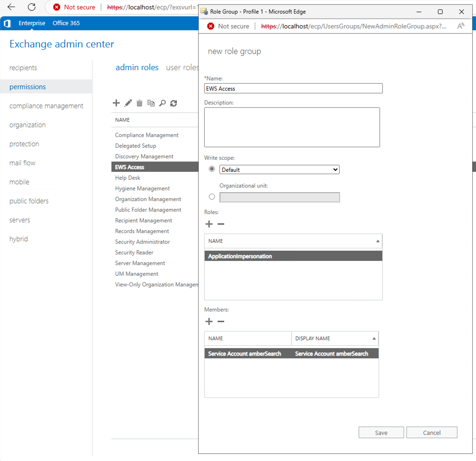Click the Not secure warning icon in main window
The height and width of the screenshot is (461, 476).
[57, 7]
